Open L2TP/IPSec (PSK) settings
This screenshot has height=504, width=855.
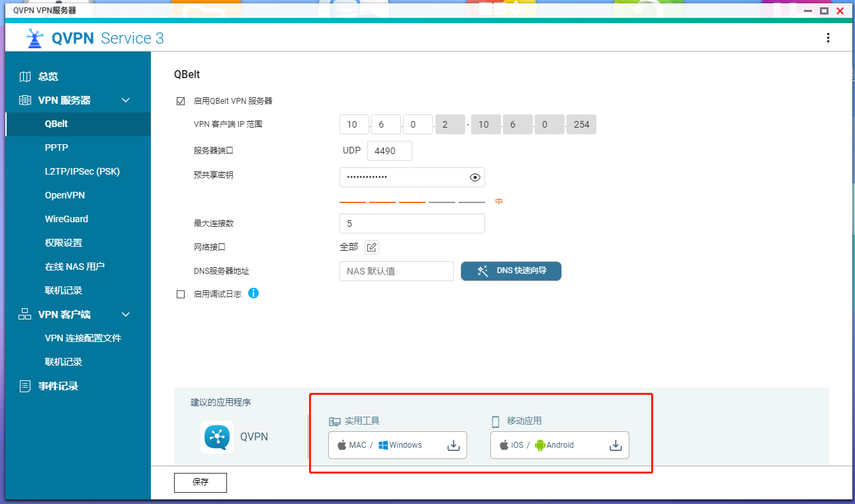coord(82,171)
